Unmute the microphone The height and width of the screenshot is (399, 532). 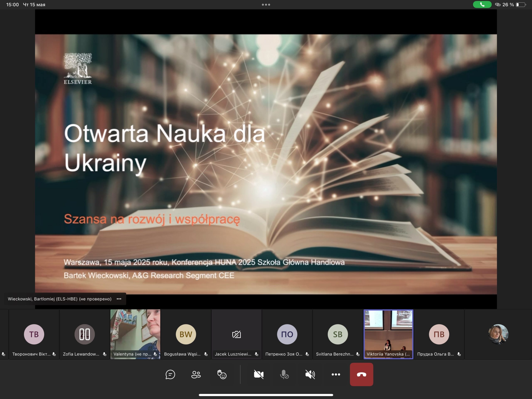[284, 374]
